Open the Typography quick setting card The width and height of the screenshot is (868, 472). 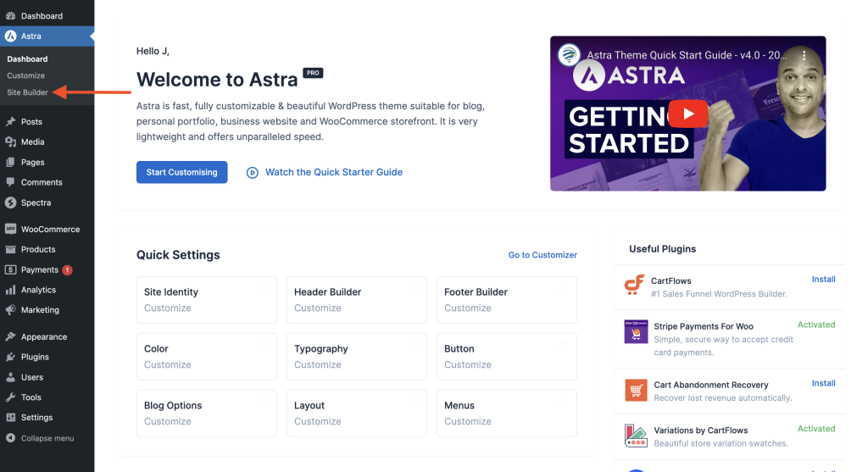tap(357, 357)
